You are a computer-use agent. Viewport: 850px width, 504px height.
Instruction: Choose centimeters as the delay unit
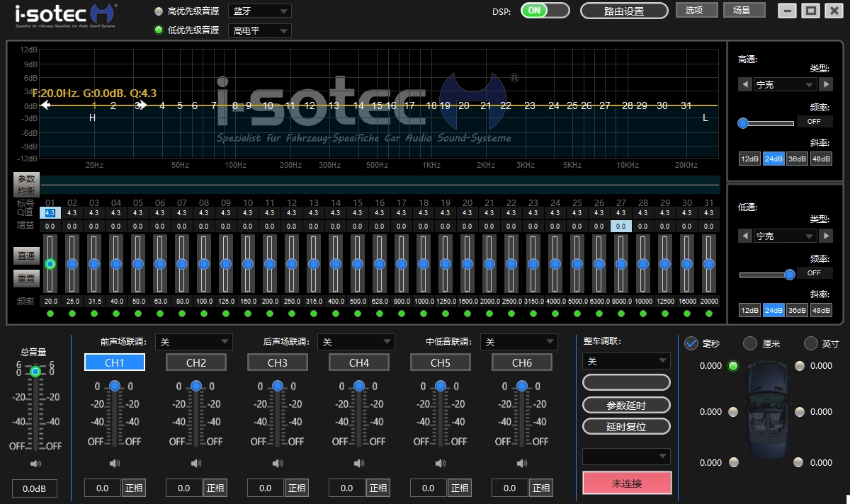click(750, 344)
